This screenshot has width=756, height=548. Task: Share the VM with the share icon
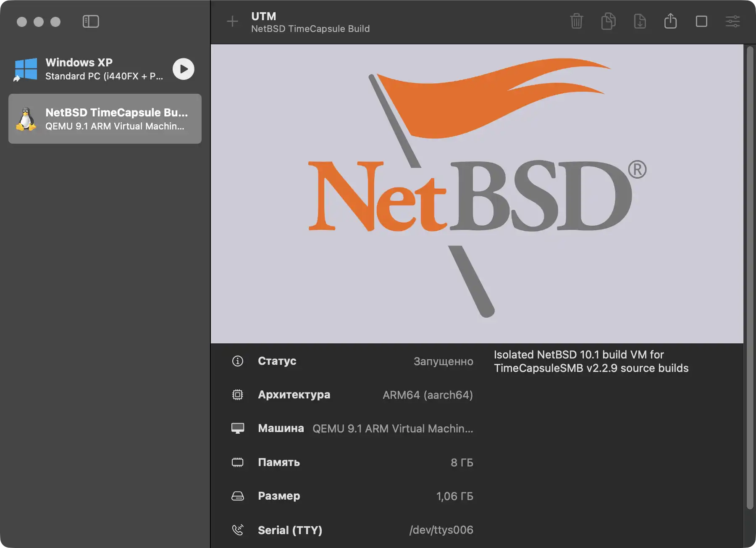click(671, 21)
